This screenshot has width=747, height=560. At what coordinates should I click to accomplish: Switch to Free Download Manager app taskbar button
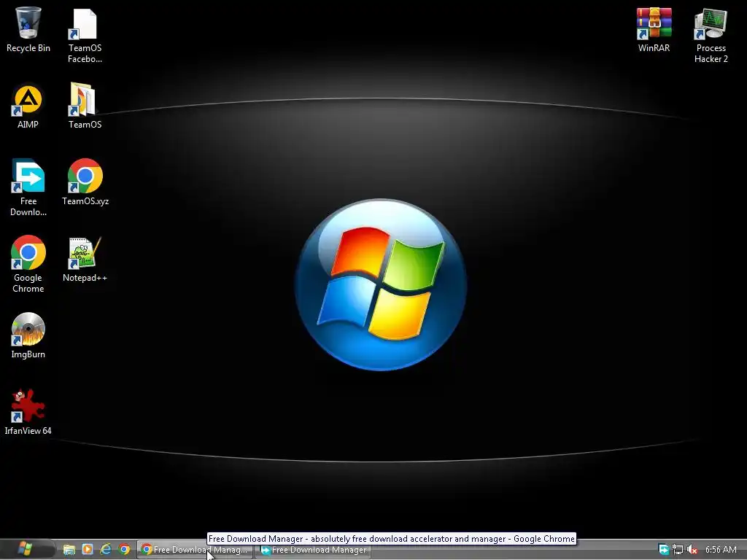tap(314, 550)
